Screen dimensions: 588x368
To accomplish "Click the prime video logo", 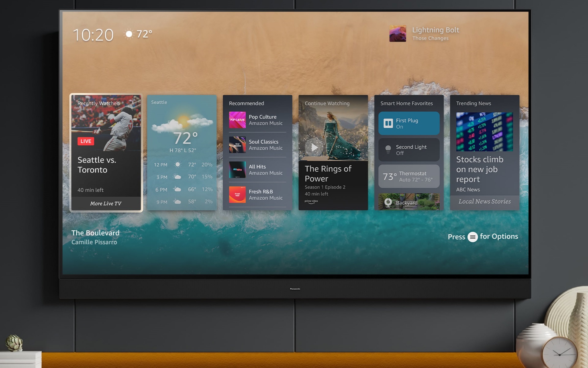I will click(311, 201).
